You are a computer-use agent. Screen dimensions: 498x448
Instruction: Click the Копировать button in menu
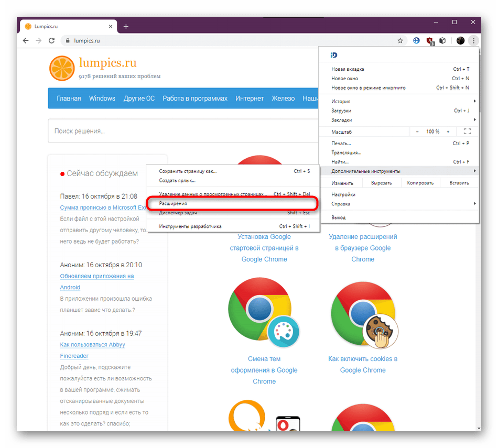(x=420, y=183)
